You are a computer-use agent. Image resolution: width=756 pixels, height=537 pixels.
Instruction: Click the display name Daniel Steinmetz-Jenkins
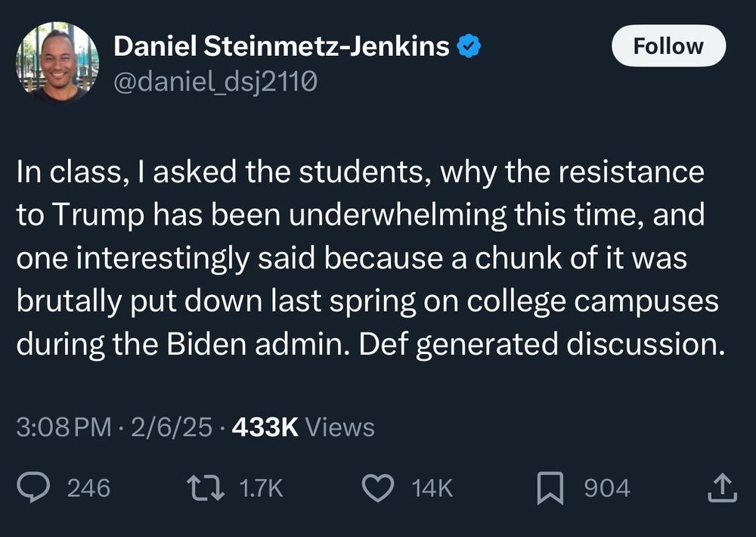tap(283, 47)
